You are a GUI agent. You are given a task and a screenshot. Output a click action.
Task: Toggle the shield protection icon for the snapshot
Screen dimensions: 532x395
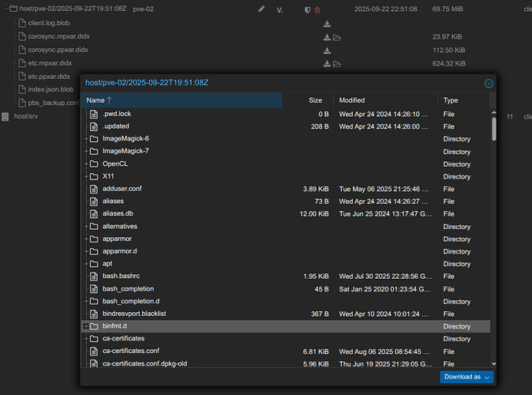pos(308,9)
